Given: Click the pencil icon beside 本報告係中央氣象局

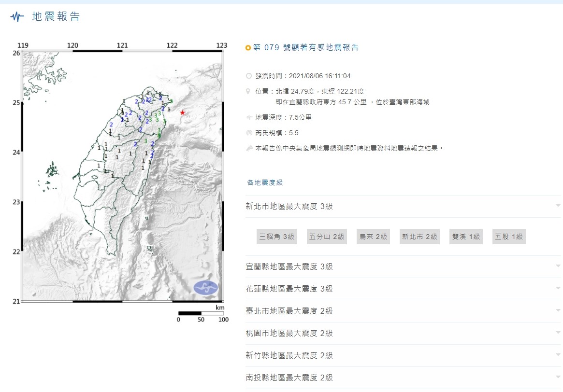Looking at the screenshot, I should (249, 148).
